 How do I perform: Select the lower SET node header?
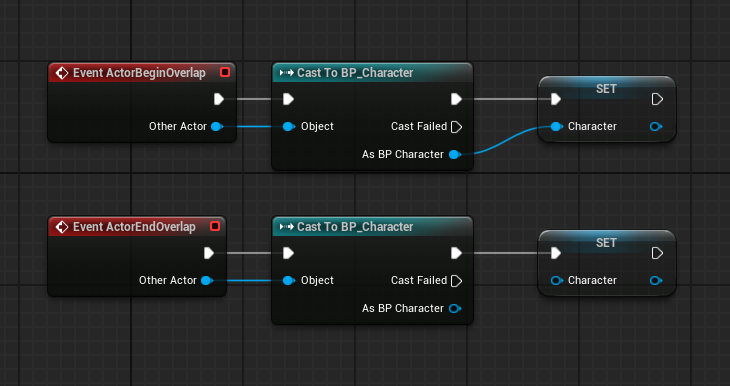pyautogui.click(x=606, y=243)
